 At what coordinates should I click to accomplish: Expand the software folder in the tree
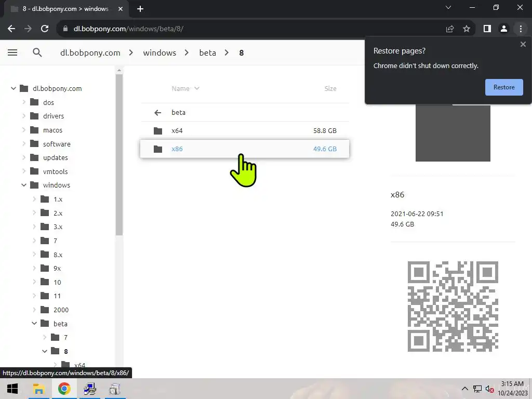(x=24, y=143)
